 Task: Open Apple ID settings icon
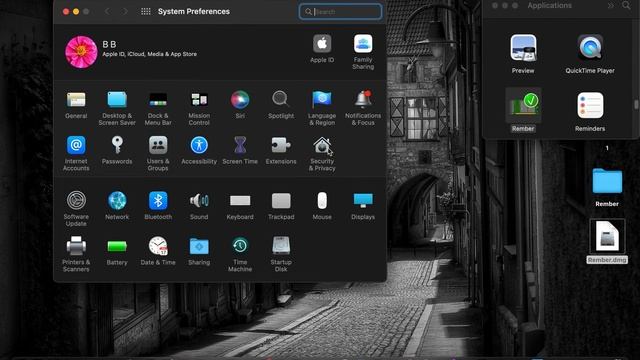[322, 49]
